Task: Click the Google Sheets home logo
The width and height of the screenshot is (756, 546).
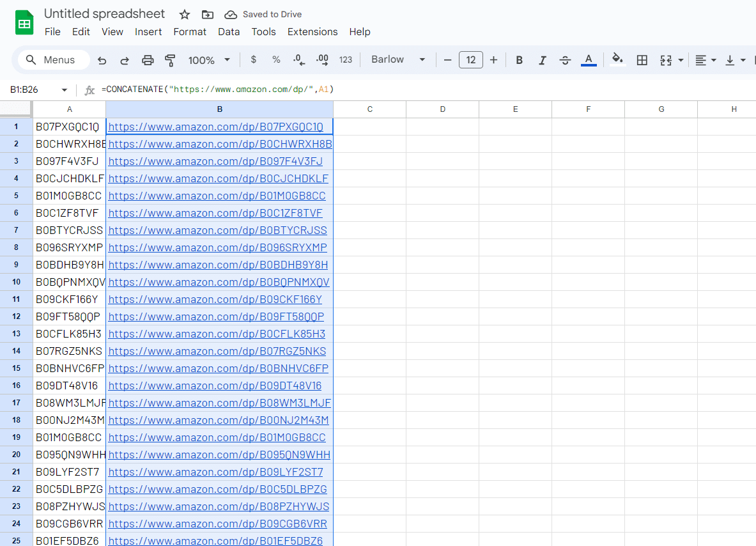Action: coord(24,24)
